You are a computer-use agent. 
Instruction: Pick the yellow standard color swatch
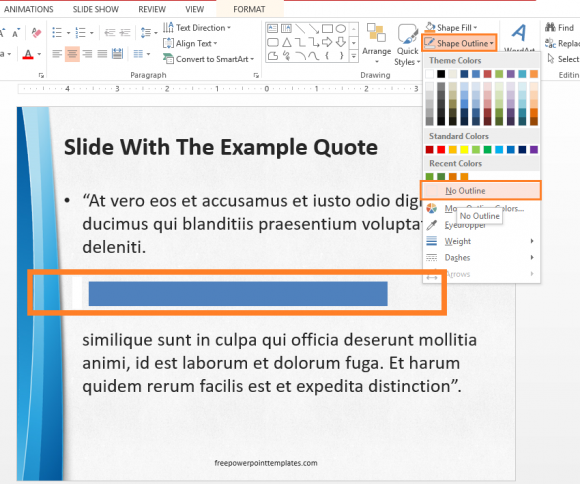tap(464, 149)
